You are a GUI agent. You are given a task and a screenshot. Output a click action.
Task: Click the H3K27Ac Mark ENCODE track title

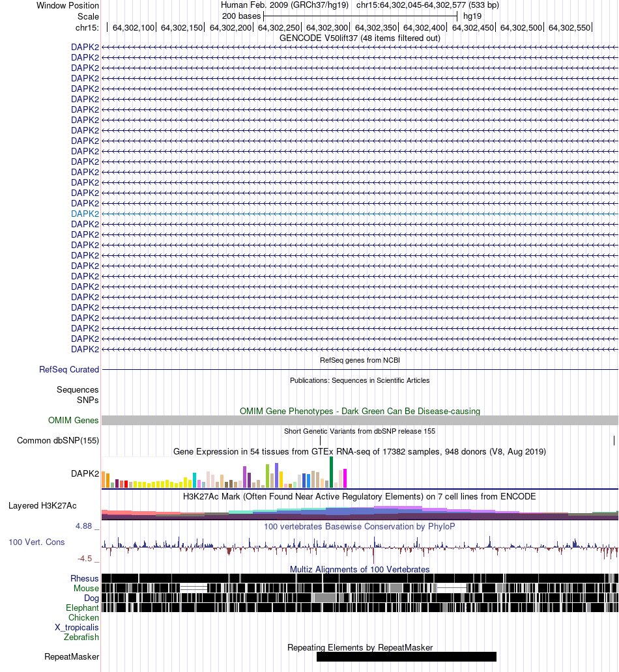click(360, 497)
